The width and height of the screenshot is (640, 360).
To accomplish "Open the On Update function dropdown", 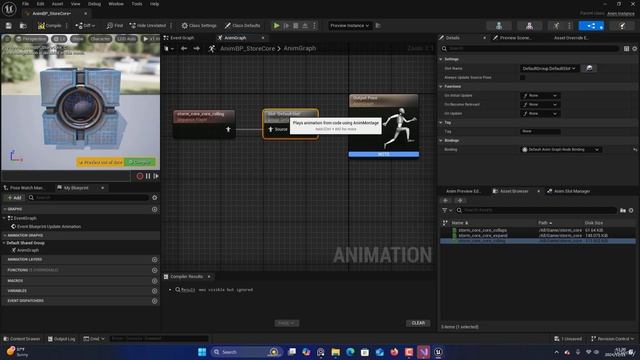I will tap(540, 113).
